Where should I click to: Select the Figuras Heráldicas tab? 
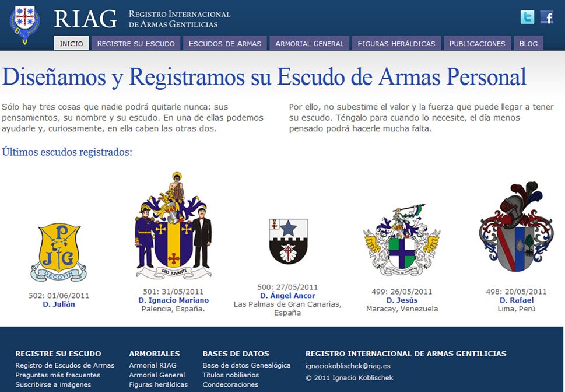[x=396, y=43]
